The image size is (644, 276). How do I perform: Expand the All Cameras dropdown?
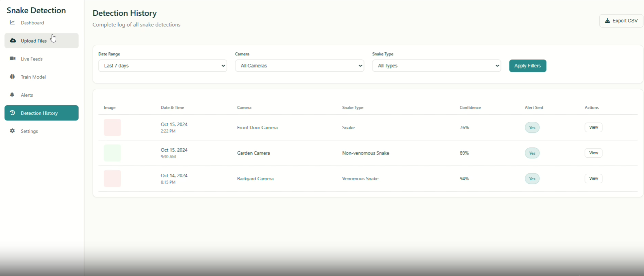point(299,66)
